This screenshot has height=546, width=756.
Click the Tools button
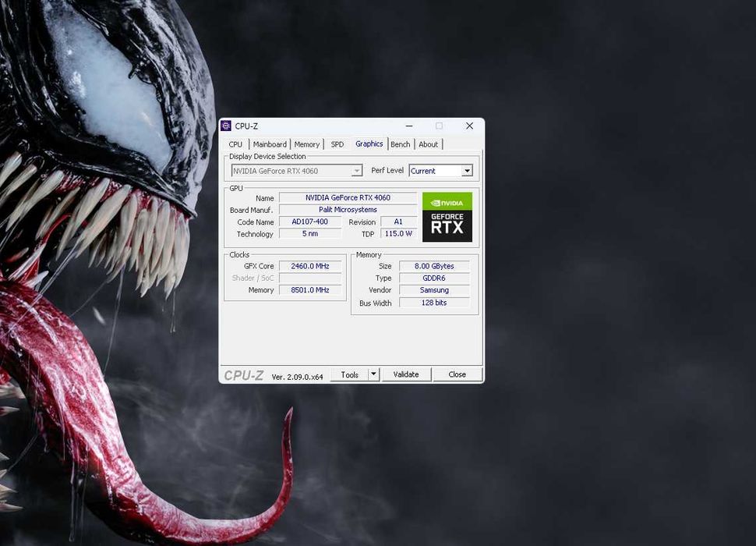click(350, 374)
